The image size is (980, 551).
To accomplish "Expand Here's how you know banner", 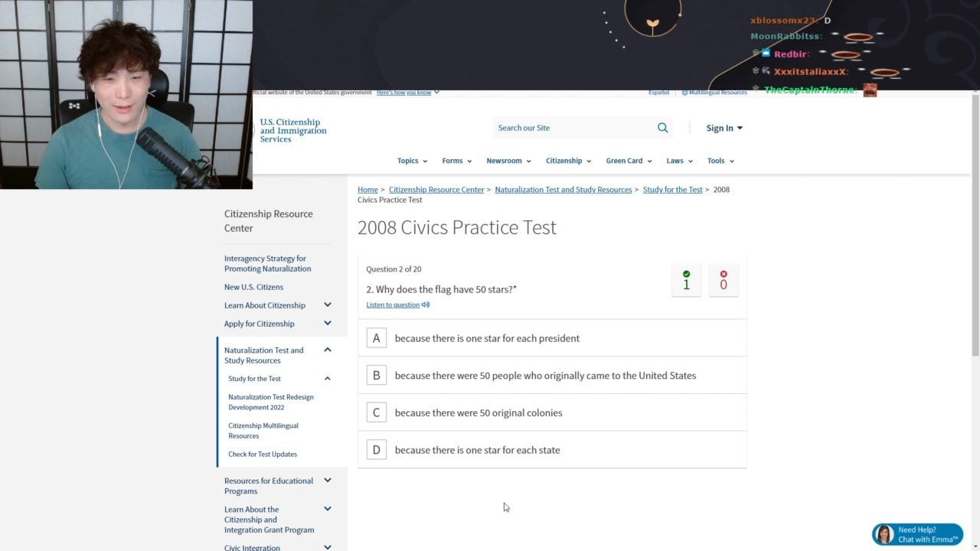I will click(407, 93).
